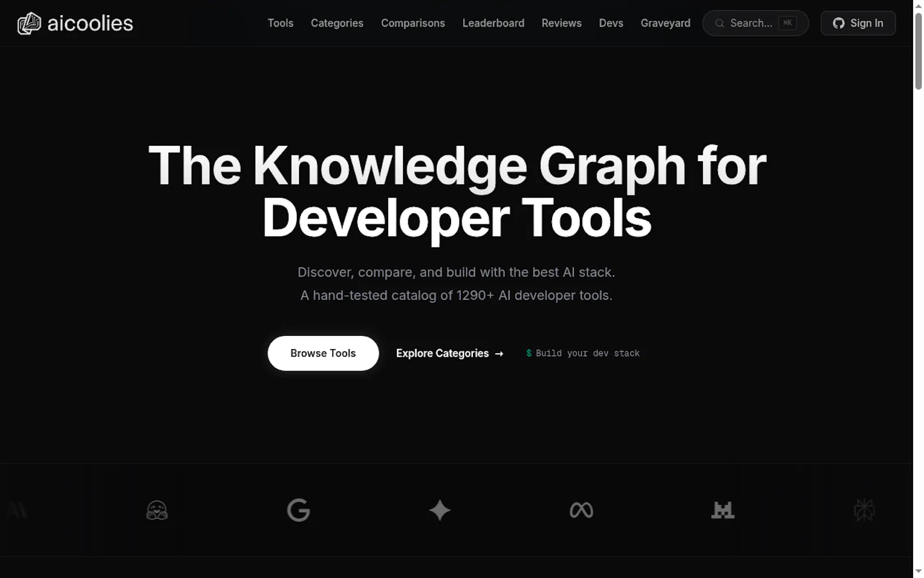Open the Reviews nav link
Screen dimensions: 924x578
tap(561, 23)
